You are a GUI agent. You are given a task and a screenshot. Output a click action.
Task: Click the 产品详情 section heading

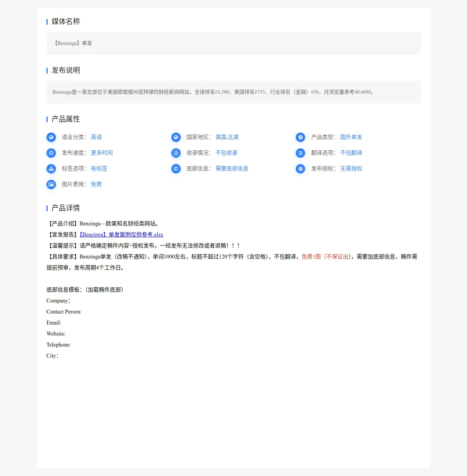pos(66,208)
